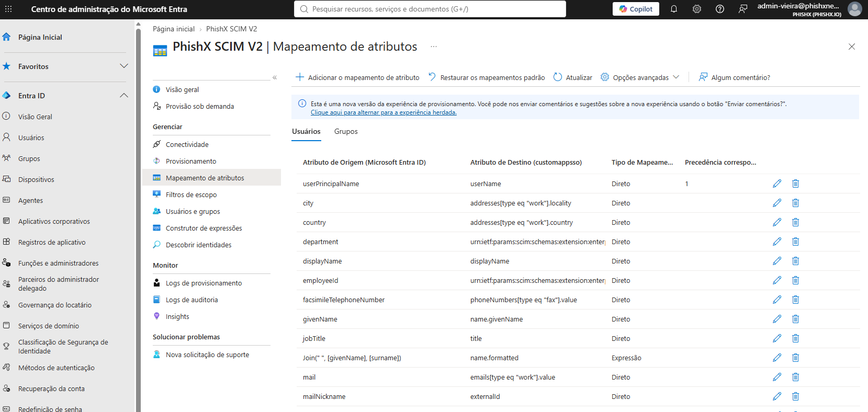
Task: Open Aplicativos corporativos in left navigation
Action: (x=54, y=221)
